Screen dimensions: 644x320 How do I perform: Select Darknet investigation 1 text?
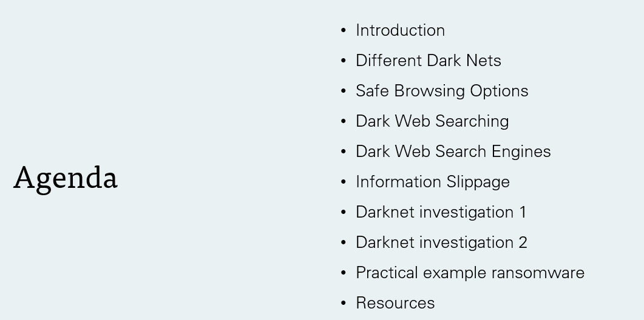point(441,213)
